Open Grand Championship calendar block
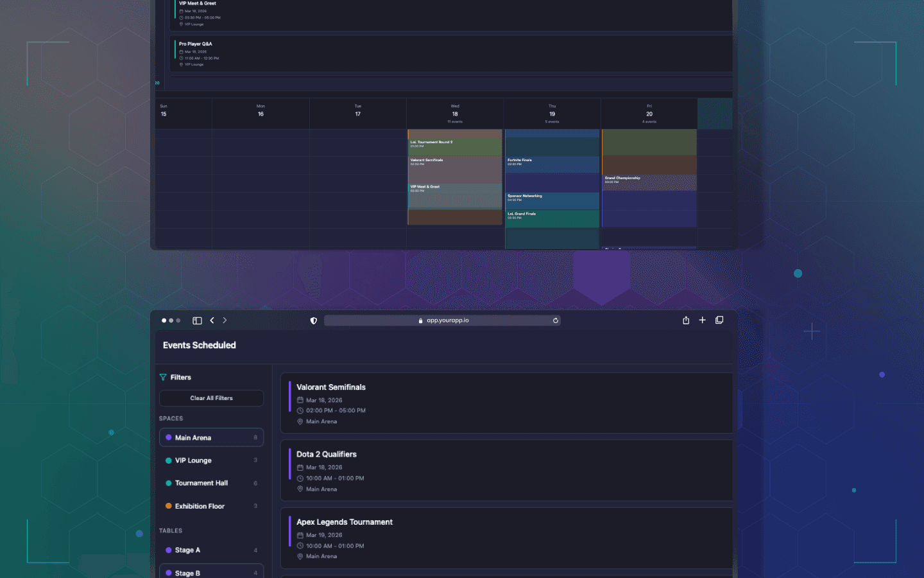The height and width of the screenshot is (578, 924). click(x=649, y=182)
